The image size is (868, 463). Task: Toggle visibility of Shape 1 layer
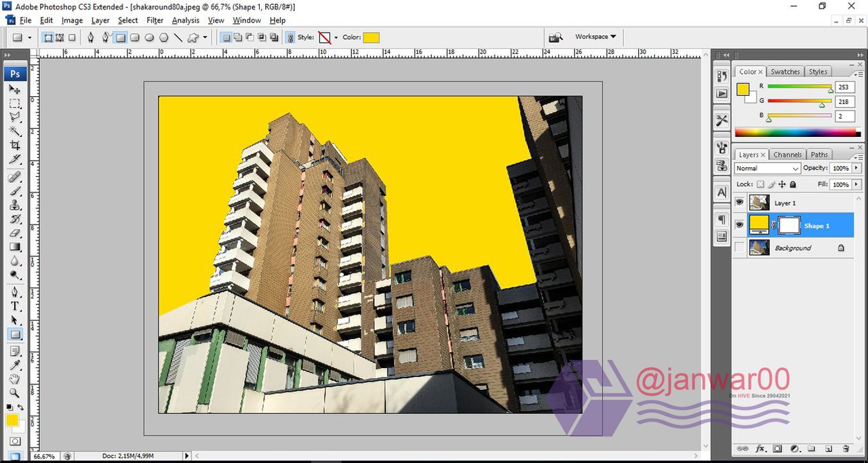point(740,225)
